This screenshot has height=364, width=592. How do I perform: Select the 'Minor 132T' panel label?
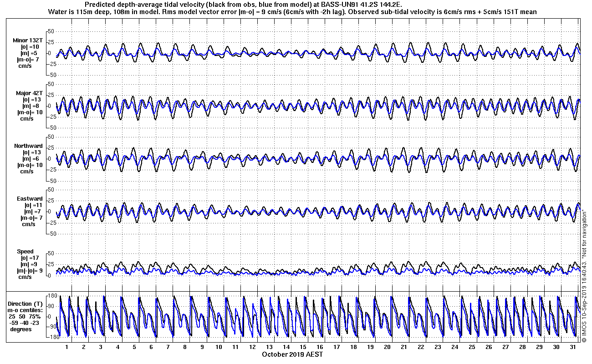[x=28, y=40]
